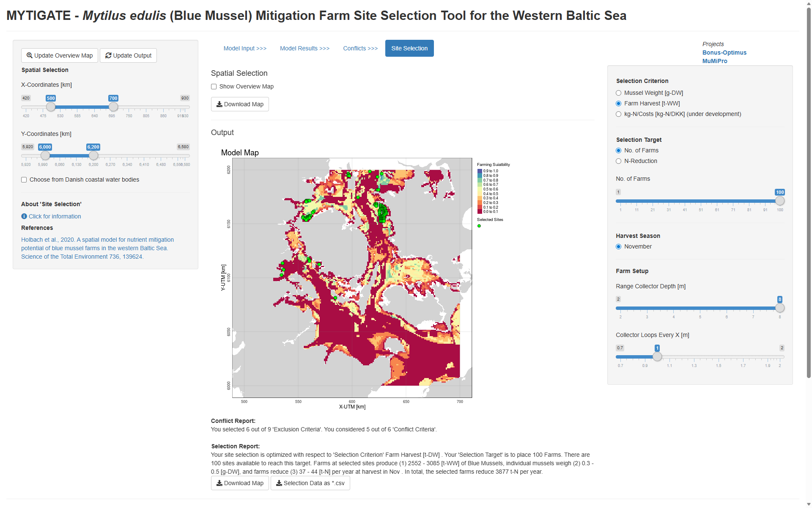
Task: Open the Bonus-Optimus project link
Action: pos(724,52)
